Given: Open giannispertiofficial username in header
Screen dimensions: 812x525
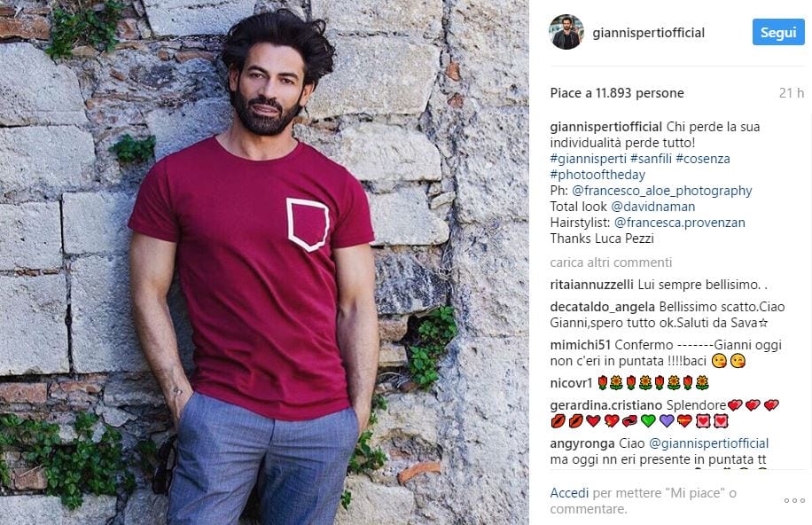Looking at the screenshot, I should click(x=648, y=33).
